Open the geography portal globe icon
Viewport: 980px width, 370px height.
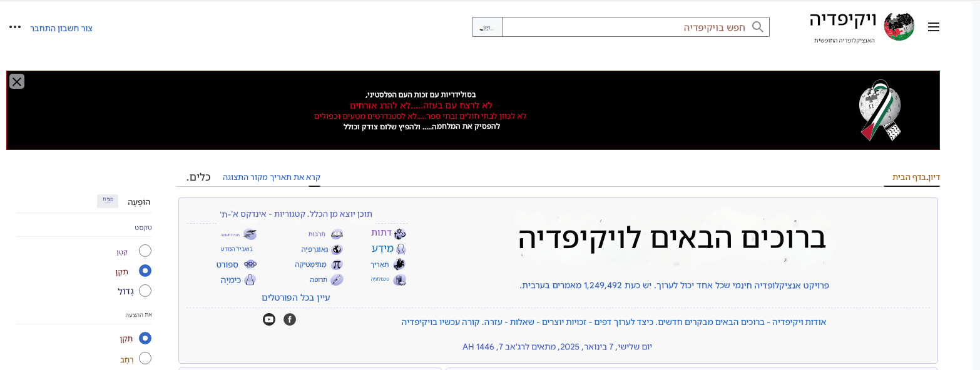click(x=335, y=248)
